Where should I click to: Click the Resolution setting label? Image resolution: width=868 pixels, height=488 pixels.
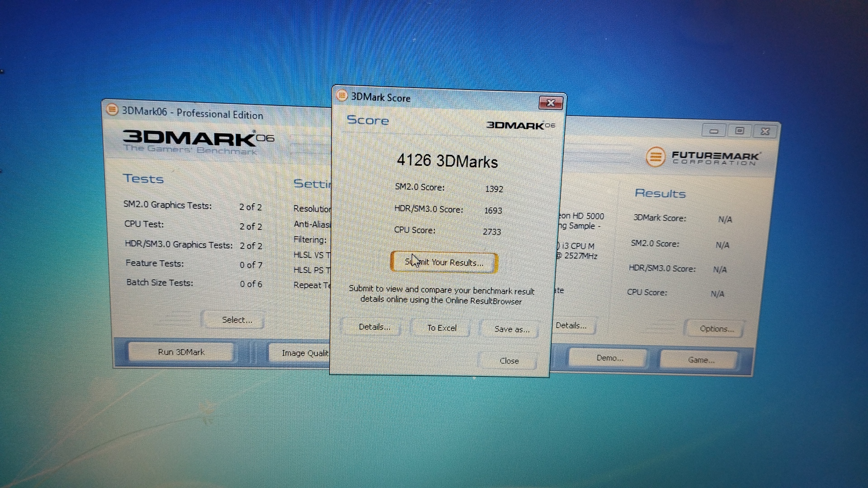click(x=312, y=208)
